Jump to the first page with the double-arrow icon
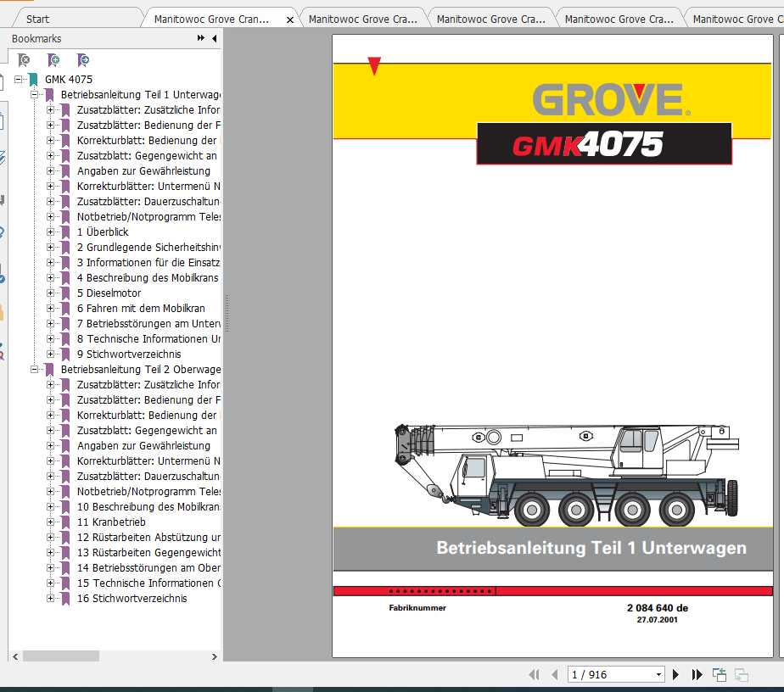 (x=535, y=673)
